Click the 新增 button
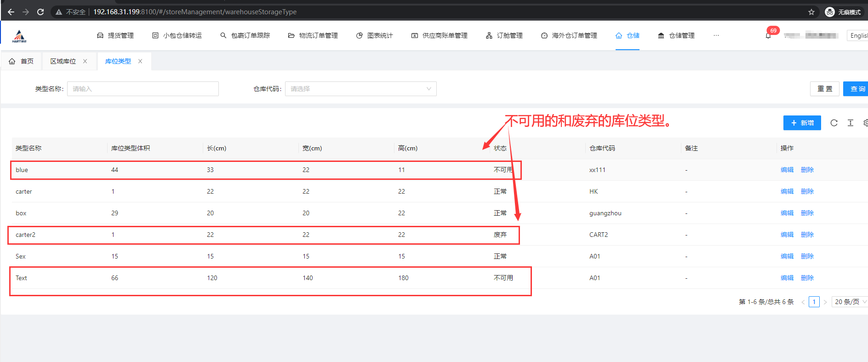 pyautogui.click(x=802, y=123)
